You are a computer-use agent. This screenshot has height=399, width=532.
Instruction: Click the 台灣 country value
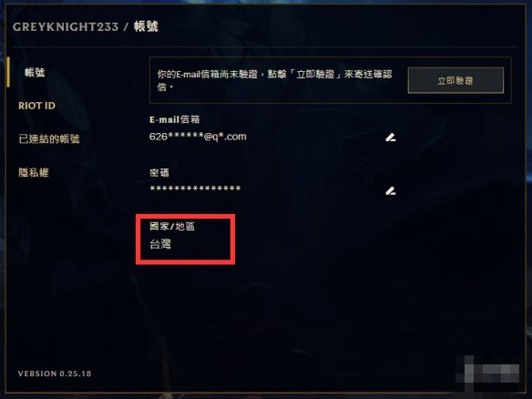[160, 244]
